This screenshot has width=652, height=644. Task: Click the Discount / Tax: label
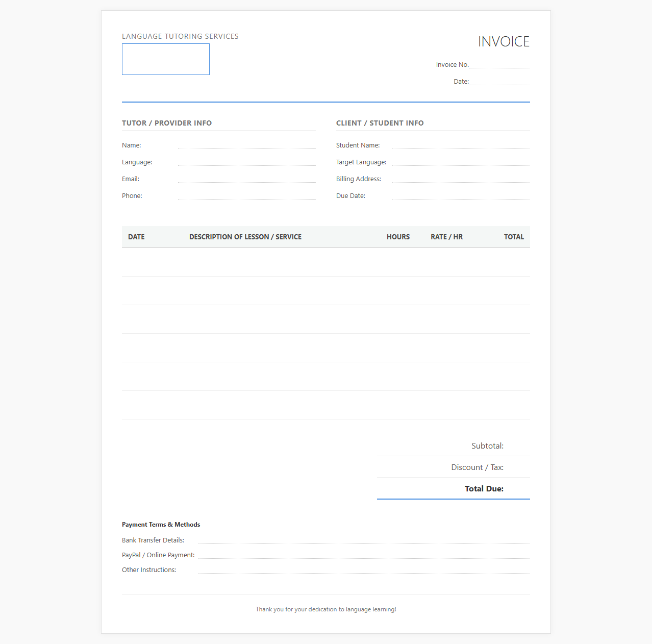tap(478, 467)
